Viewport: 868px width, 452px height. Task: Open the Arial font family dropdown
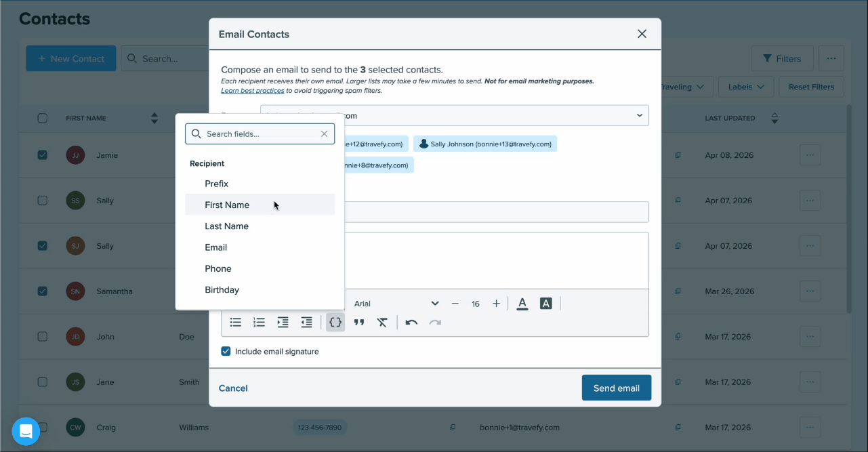tap(396, 304)
